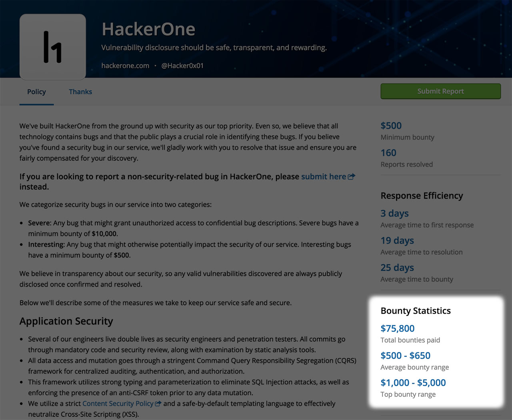Screen dimensions: 512x420
Task: Click the Submit Report button
Action: tap(440, 91)
